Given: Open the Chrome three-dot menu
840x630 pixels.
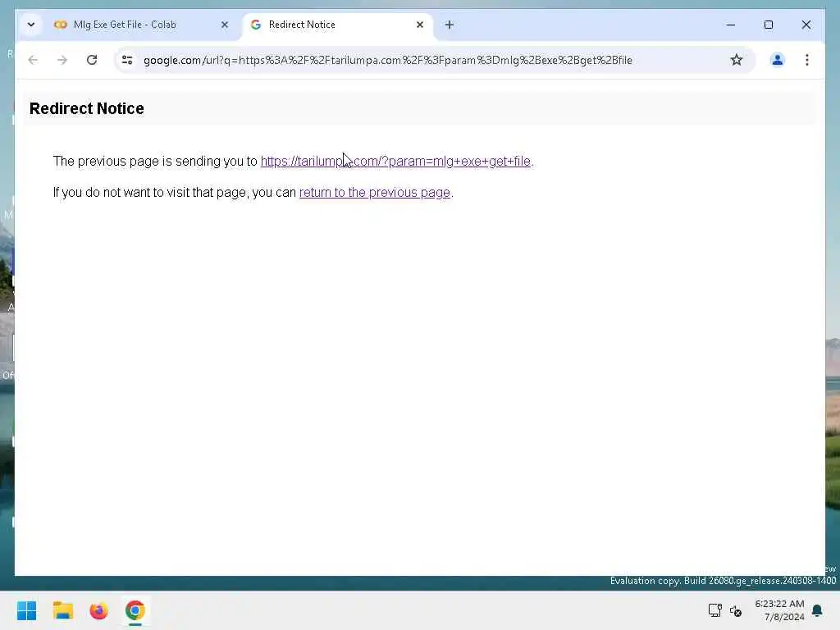Looking at the screenshot, I should pos(807,60).
